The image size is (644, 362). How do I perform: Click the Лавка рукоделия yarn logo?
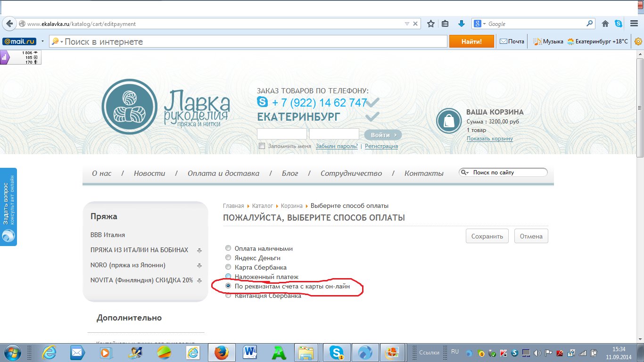[x=130, y=106]
